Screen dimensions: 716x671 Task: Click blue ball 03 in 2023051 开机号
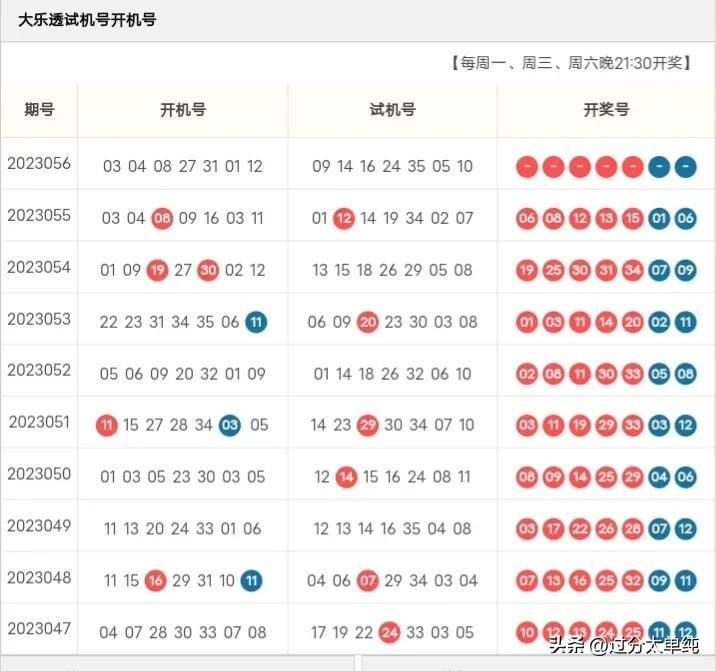(x=230, y=426)
